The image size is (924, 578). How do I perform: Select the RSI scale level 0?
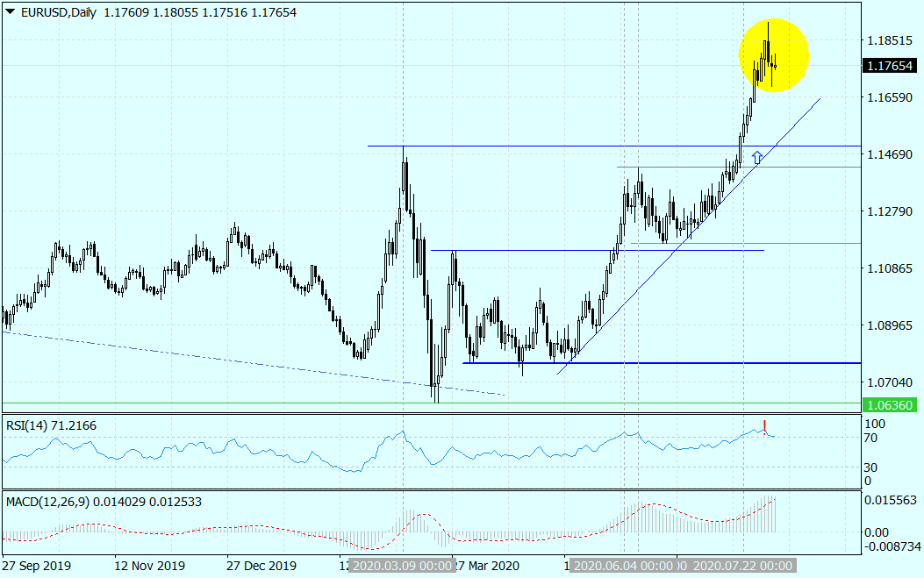(868, 481)
